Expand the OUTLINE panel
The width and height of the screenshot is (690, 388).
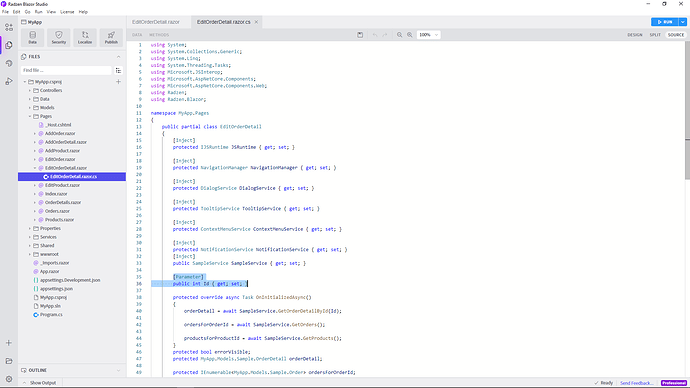coord(118,370)
